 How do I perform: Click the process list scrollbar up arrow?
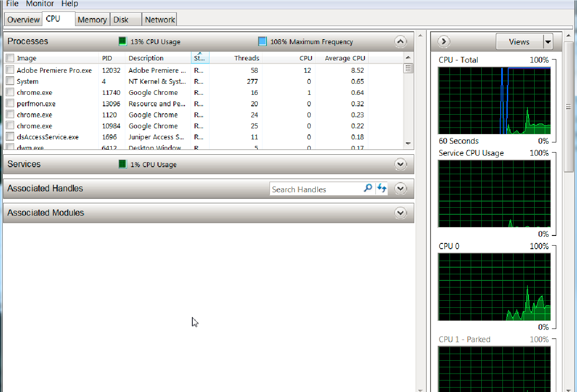[x=408, y=57]
